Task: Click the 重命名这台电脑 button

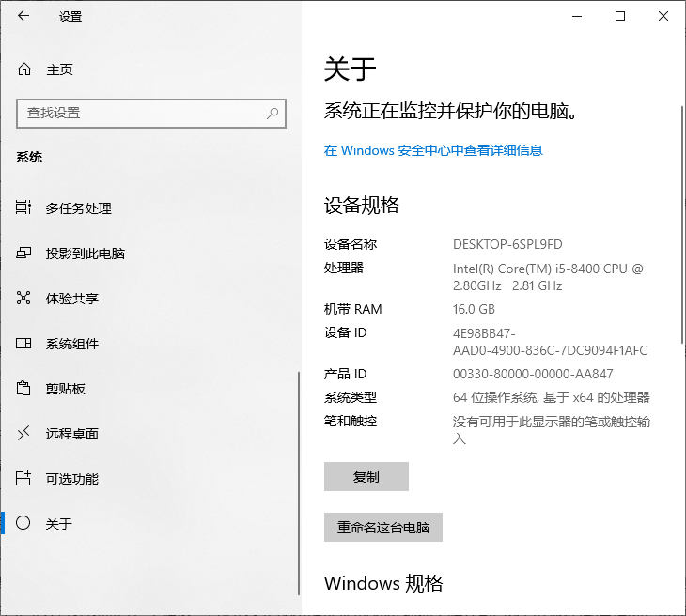Action: pos(382,528)
